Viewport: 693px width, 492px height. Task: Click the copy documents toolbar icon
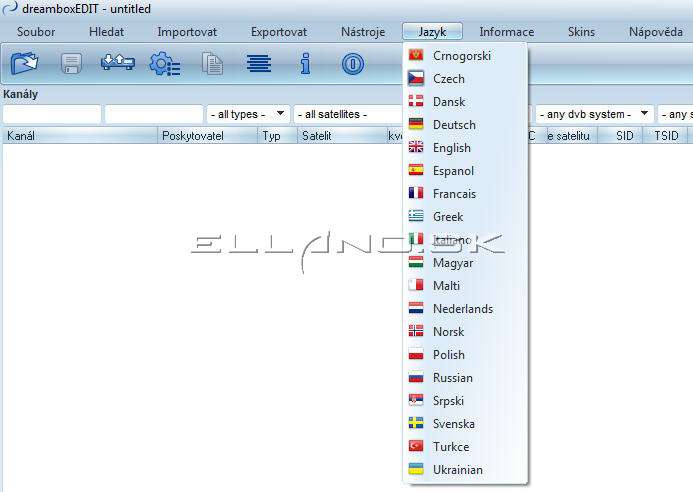click(212, 64)
